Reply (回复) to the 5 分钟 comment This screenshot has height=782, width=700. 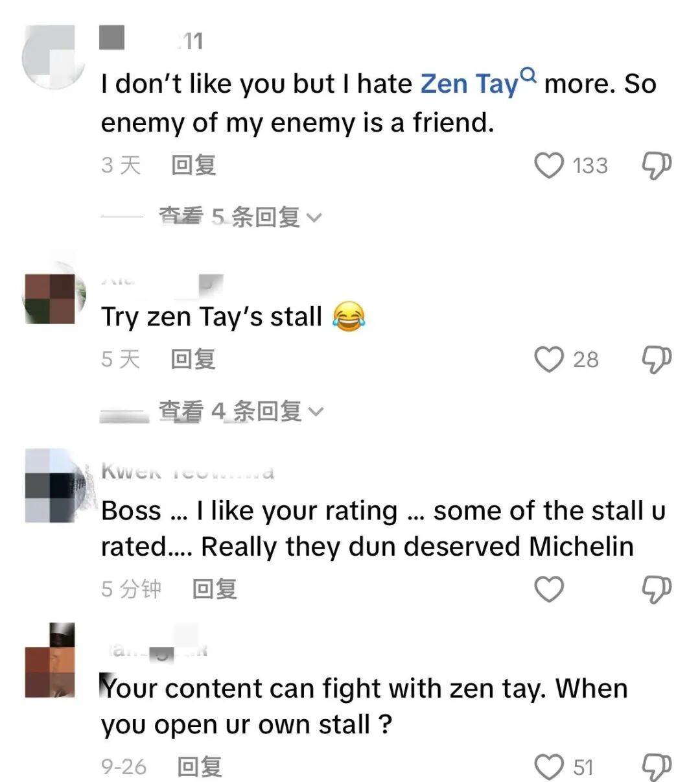tap(215, 589)
